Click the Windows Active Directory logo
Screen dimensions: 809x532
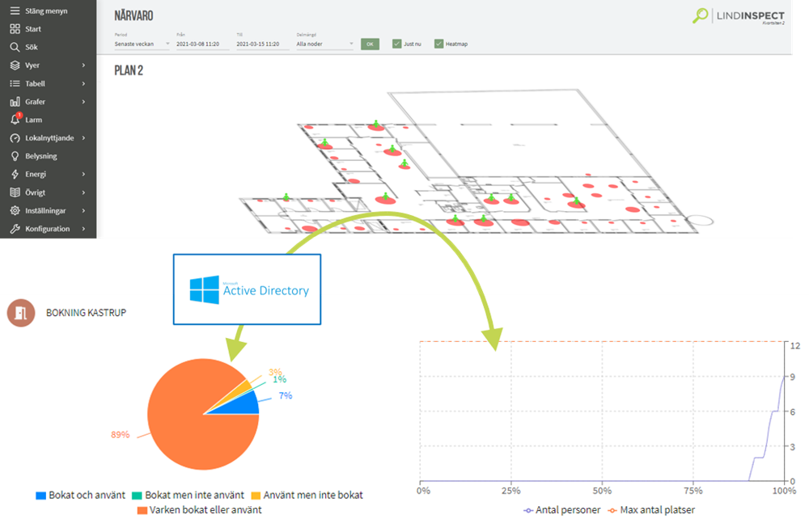pos(205,289)
